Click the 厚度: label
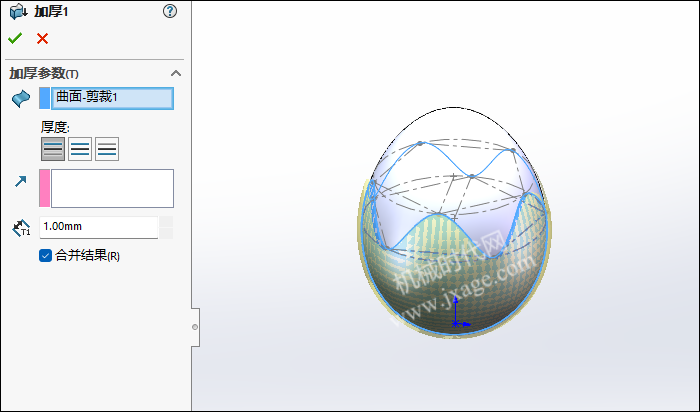This screenshot has height=412, width=700. tap(55, 127)
